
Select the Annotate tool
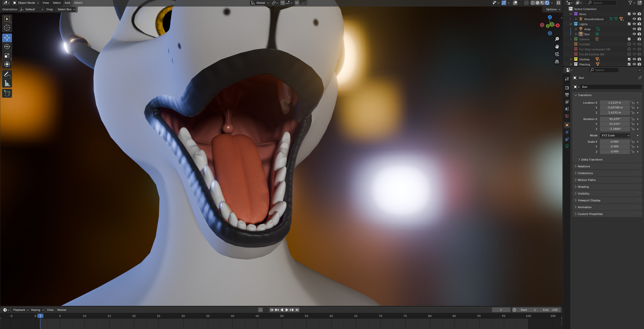click(x=7, y=75)
